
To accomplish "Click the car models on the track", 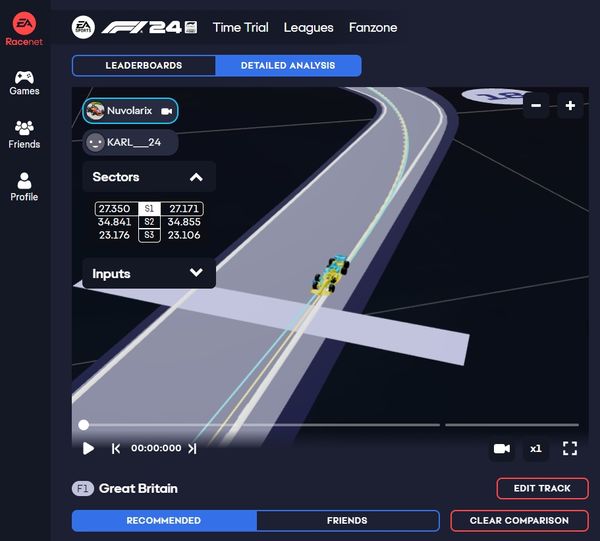I will (330, 275).
